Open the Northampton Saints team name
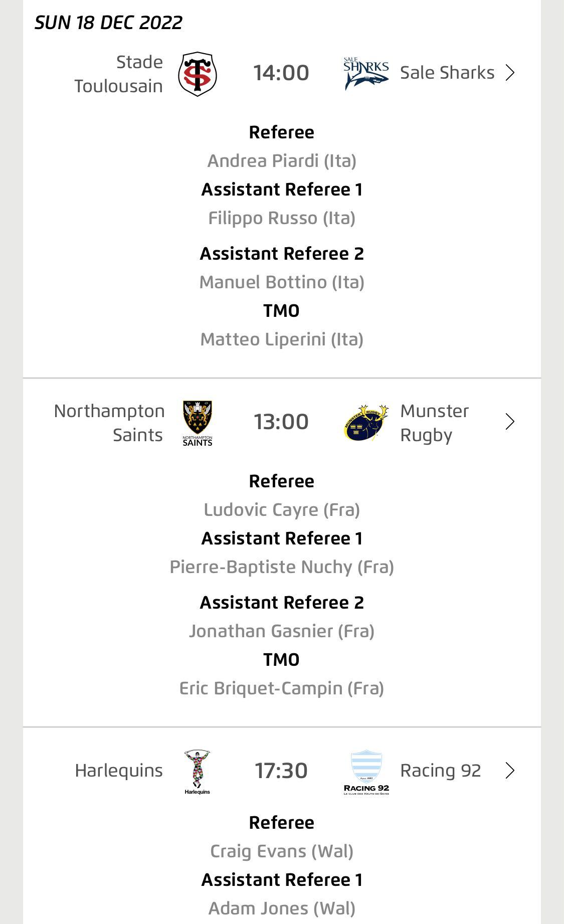 coord(110,423)
